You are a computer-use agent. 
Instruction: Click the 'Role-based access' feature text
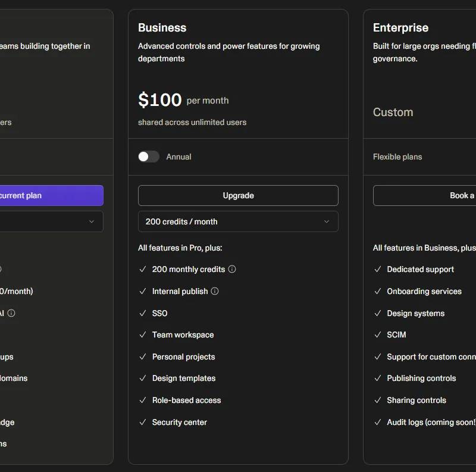click(x=186, y=401)
